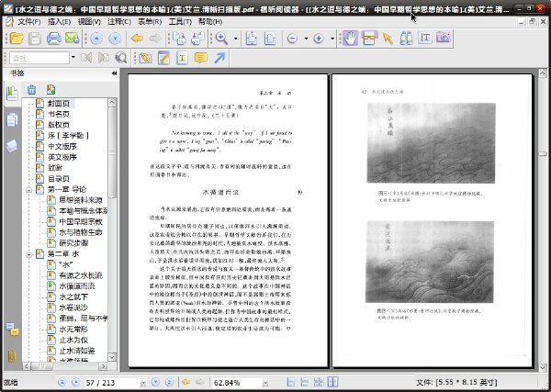The height and width of the screenshot is (392, 551).
Task: Go to the 水之就下 bookmark
Action: (73, 297)
